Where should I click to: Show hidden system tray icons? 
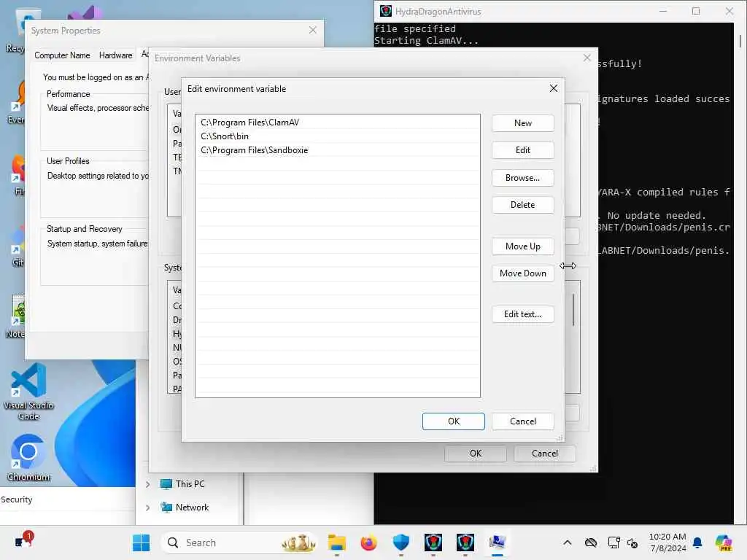[567, 542]
